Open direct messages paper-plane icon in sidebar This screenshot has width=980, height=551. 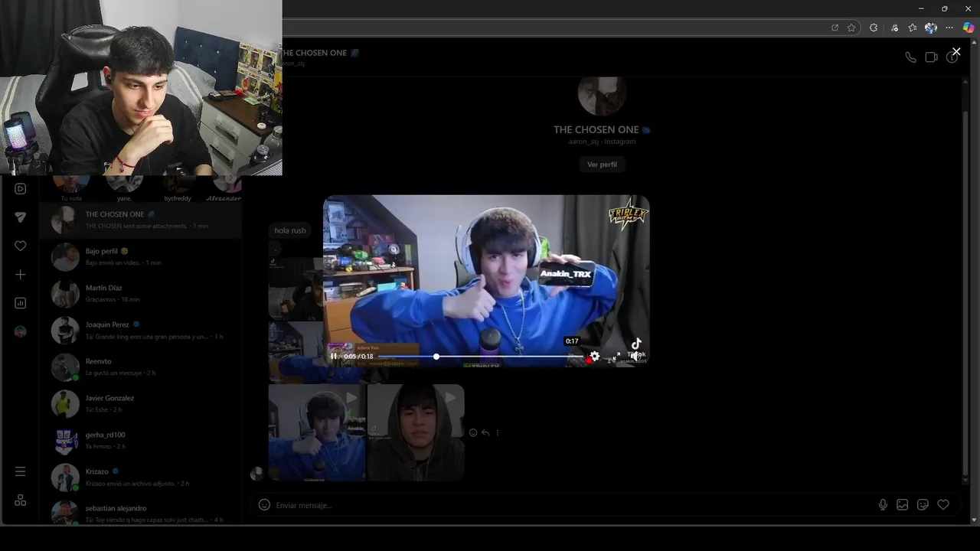point(21,217)
